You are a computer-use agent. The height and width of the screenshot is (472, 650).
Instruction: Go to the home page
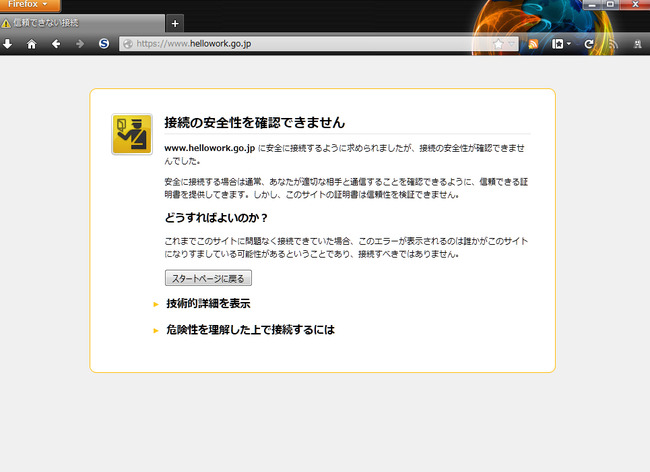(32, 44)
